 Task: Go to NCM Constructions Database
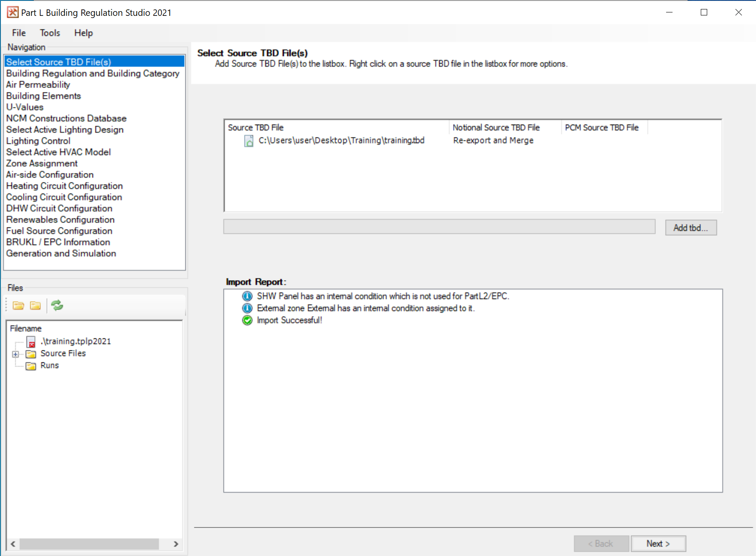(66, 118)
